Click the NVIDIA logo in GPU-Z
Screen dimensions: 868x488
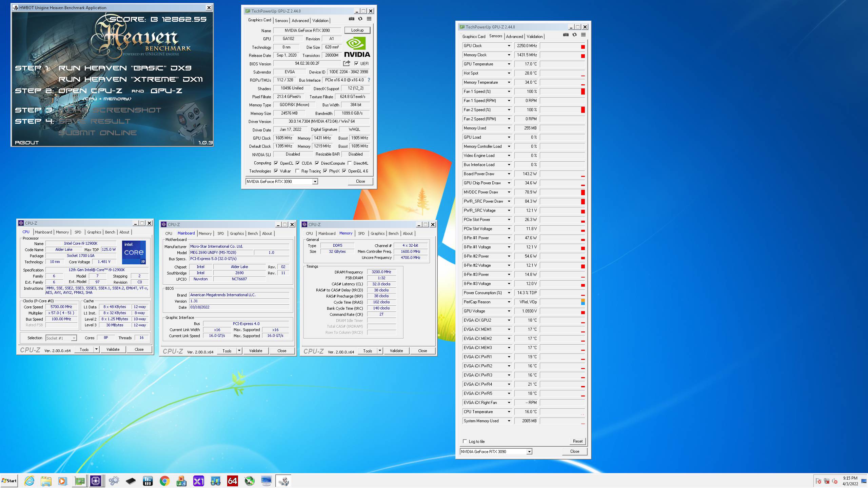[x=357, y=47]
